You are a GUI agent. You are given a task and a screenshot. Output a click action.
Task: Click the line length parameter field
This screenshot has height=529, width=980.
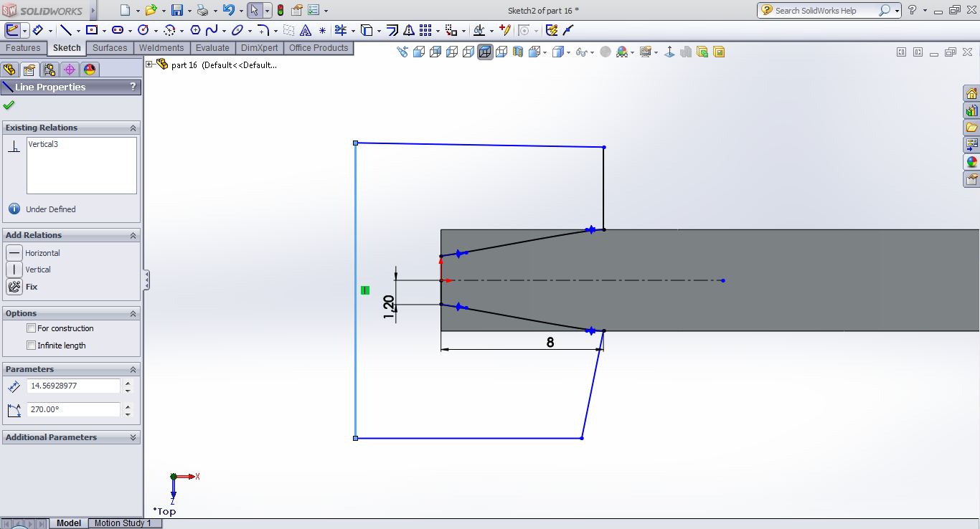pos(73,386)
